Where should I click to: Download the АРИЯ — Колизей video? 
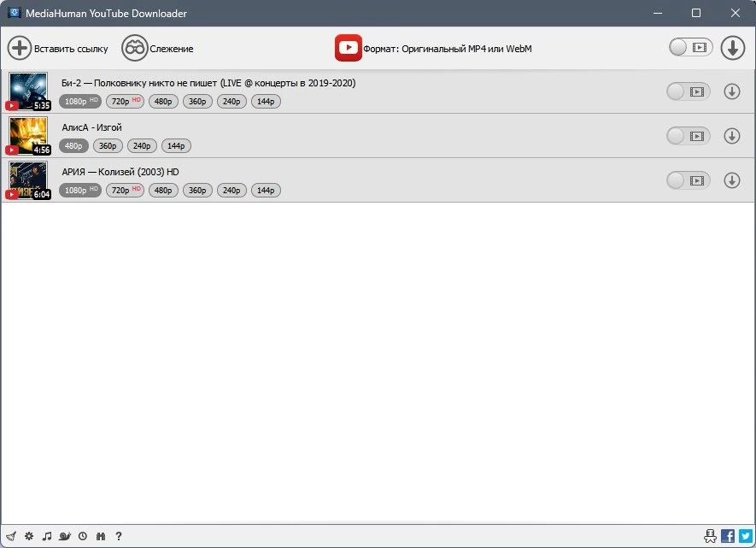pyautogui.click(x=731, y=180)
